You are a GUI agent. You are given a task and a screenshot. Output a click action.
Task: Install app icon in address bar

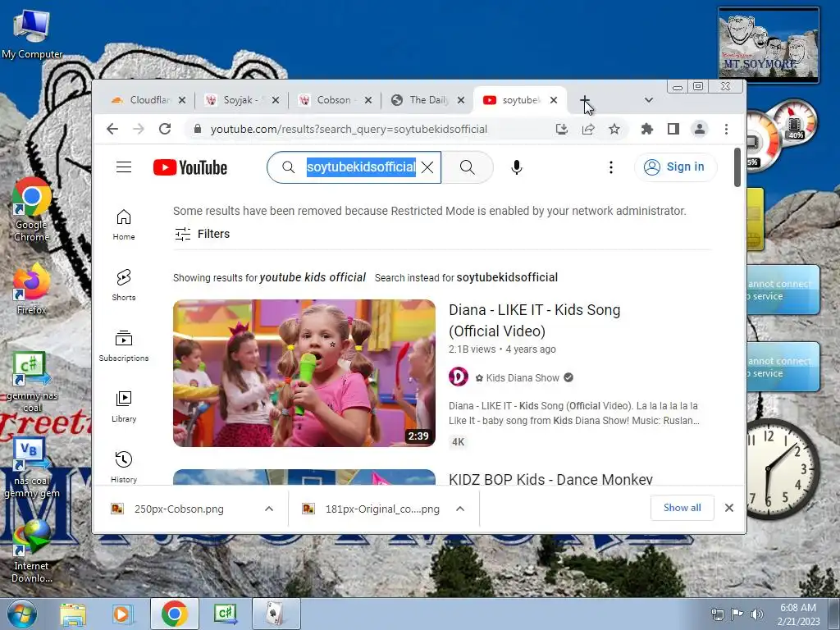pyautogui.click(x=561, y=129)
